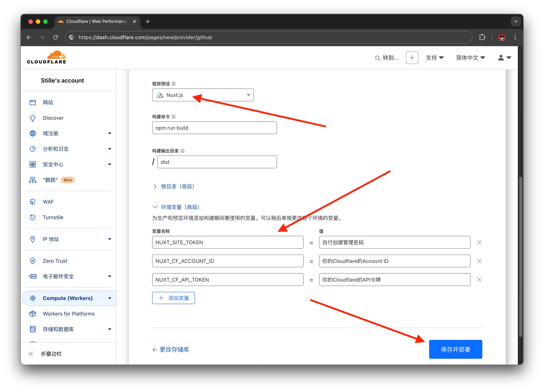Viewport: 544px width, 392px height.
Task: Click the info icon next to 框架预设
Action: (x=174, y=84)
